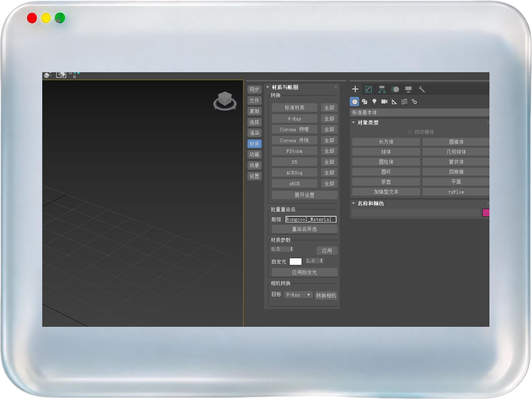Switch to the 同步 side tab
532x399 pixels.
[254, 90]
